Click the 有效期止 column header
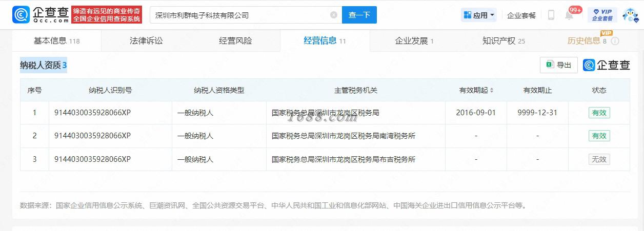Image resolution: width=644 pixels, height=231 pixels. [x=537, y=90]
